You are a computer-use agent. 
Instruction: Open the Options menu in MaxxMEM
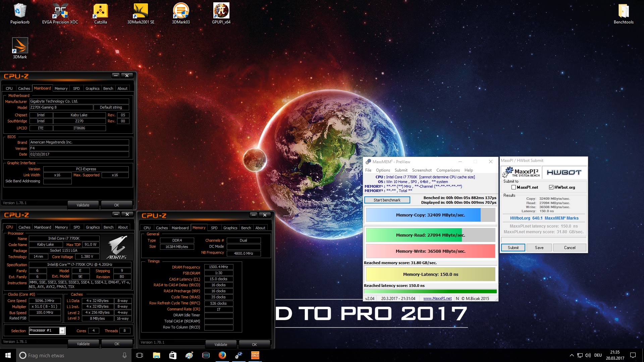[383, 170]
